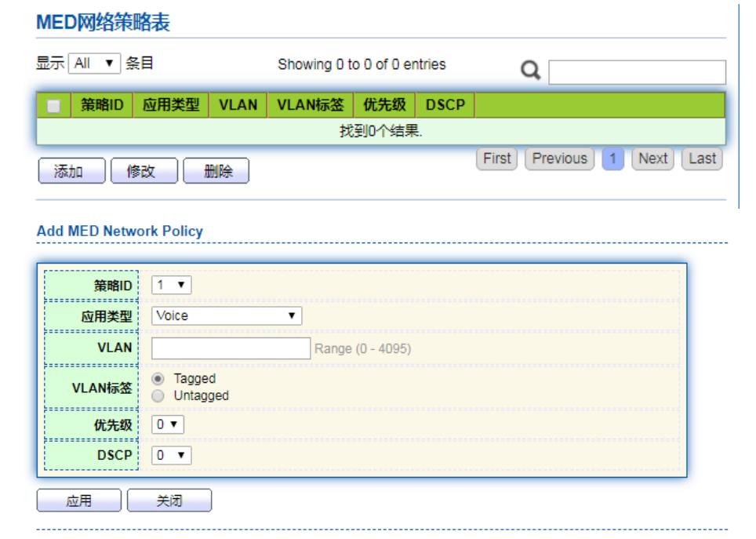The width and height of the screenshot is (756, 539).
Task: Click the 修改 button
Action: pyautogui.click(x=144, y=171)
